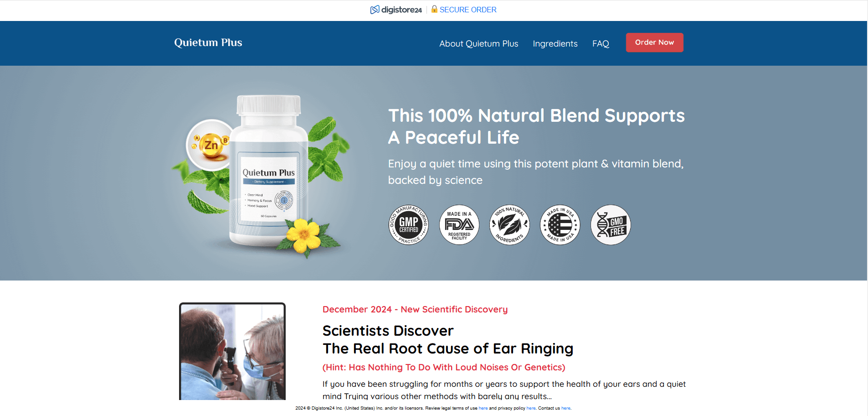Click the Made in FDA registered facility badge
This screenshot has height=416, width=868.
459,224
